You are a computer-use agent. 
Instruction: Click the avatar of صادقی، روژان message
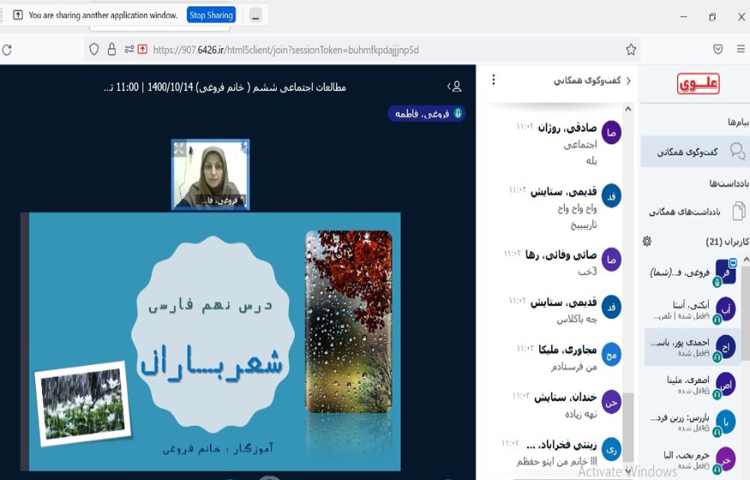coord(611,132)
